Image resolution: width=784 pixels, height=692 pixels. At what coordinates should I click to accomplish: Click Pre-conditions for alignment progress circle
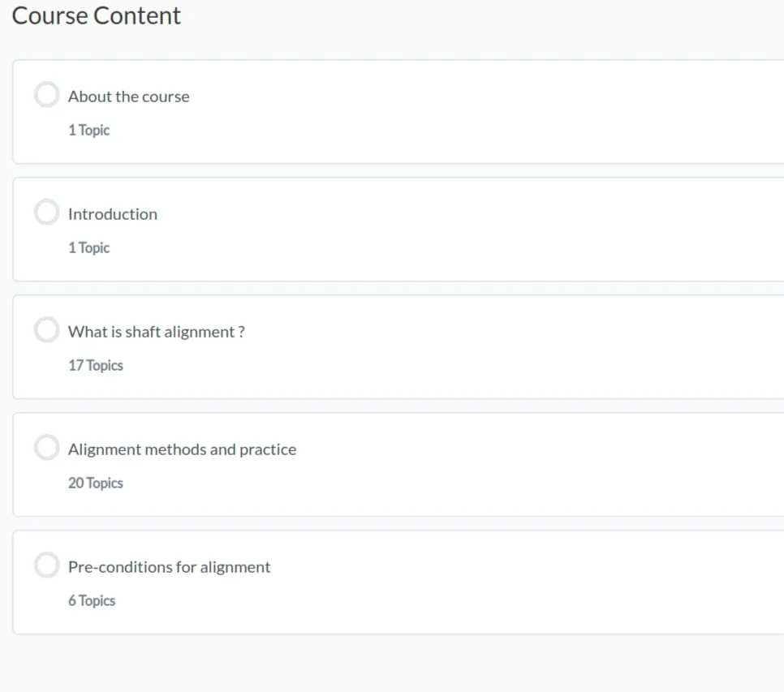pos(46,565)
